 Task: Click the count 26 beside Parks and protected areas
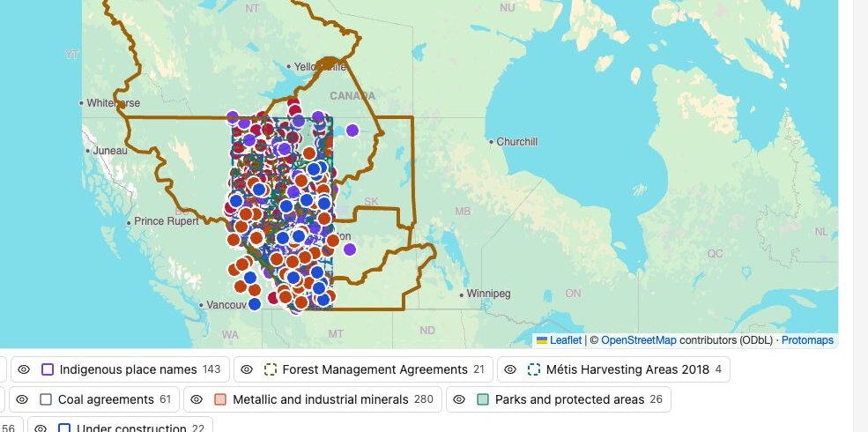656,399
